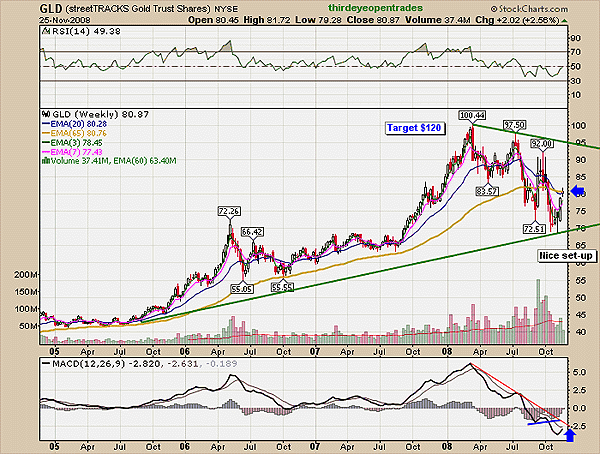Click the StockCharts.com copyright label
This screenshot has height=454, width=600.
(x=529, y=8)
